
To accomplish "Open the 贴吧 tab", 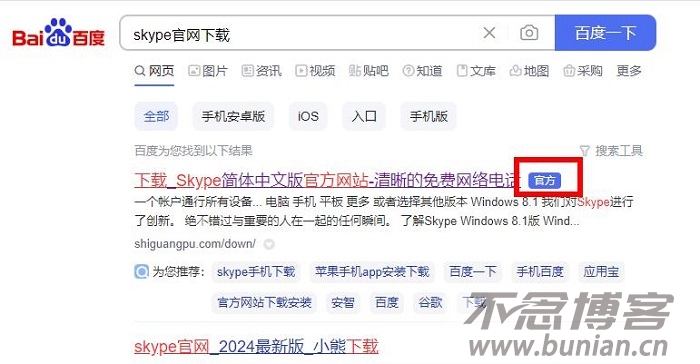I will 369,71.
